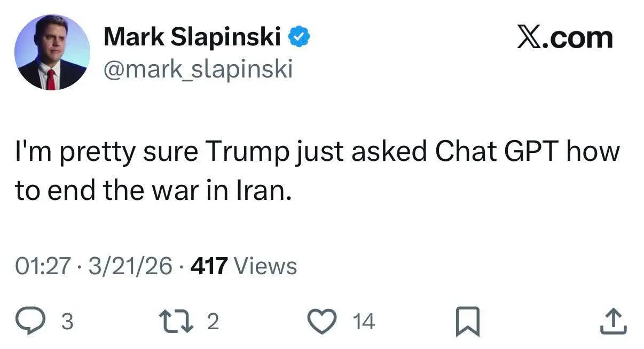Open the share menu via the upload arrow icon

tap(612, 321)
